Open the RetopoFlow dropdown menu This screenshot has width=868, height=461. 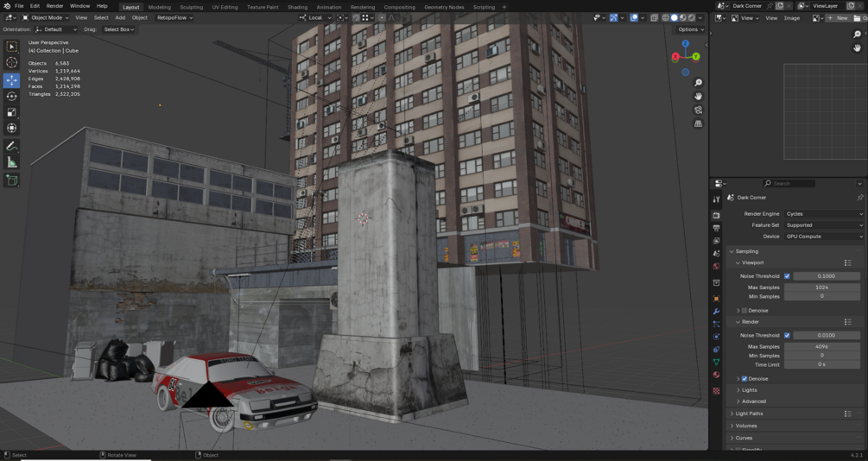pyautogui.click(x=175, y=18)
